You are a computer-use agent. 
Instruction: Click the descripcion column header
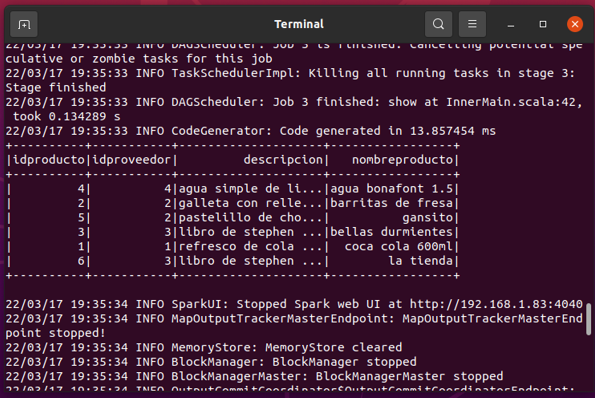(283, 160)
